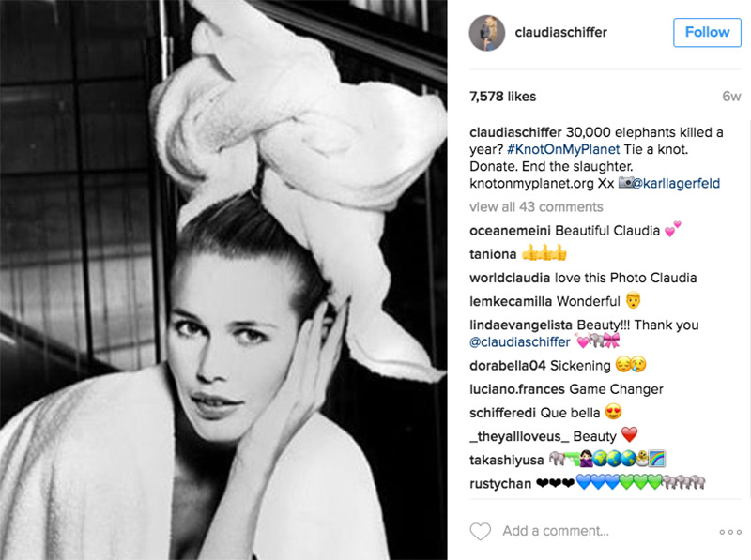Viewport: 751px width, 560px height.
Task: Open @claudiaschiffer mention in comment
Action: 520,341
